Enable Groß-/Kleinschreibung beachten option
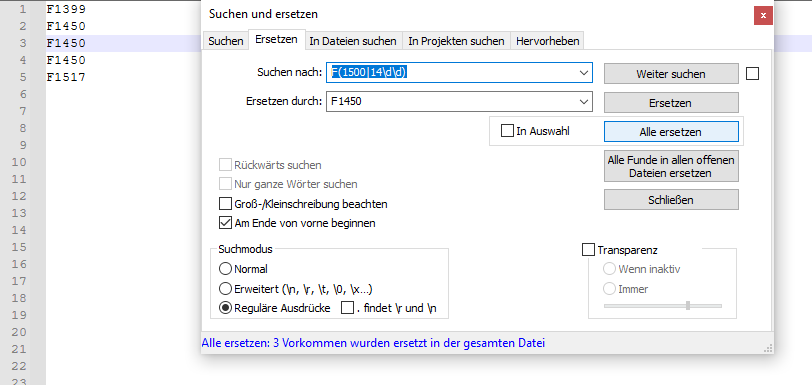 (x=225, y=204)
